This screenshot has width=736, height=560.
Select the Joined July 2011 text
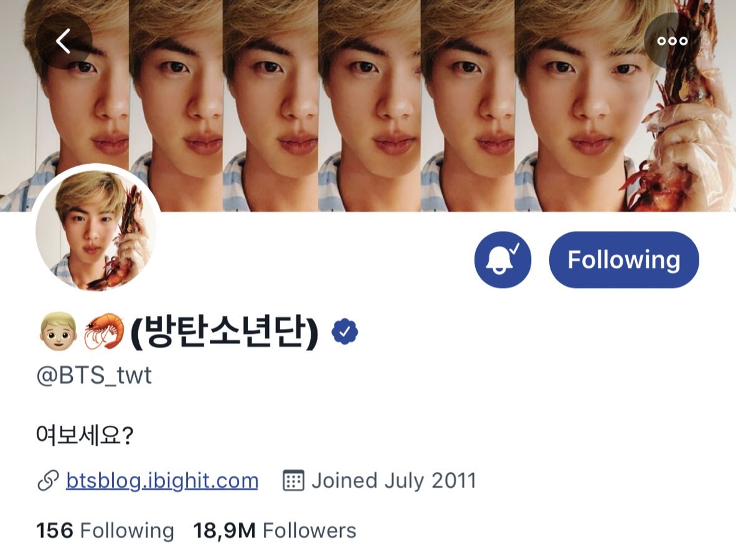394,481
